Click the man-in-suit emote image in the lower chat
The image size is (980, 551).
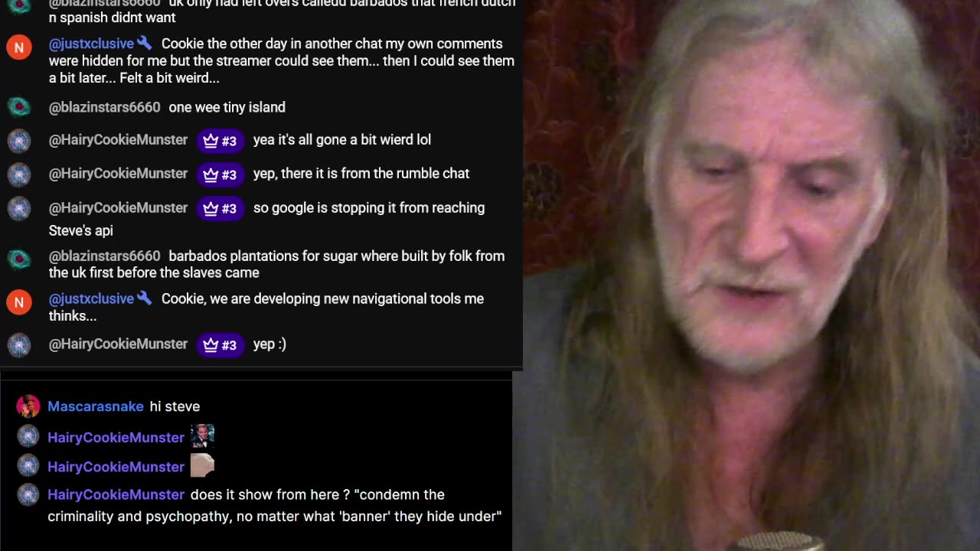click(202, 436)
